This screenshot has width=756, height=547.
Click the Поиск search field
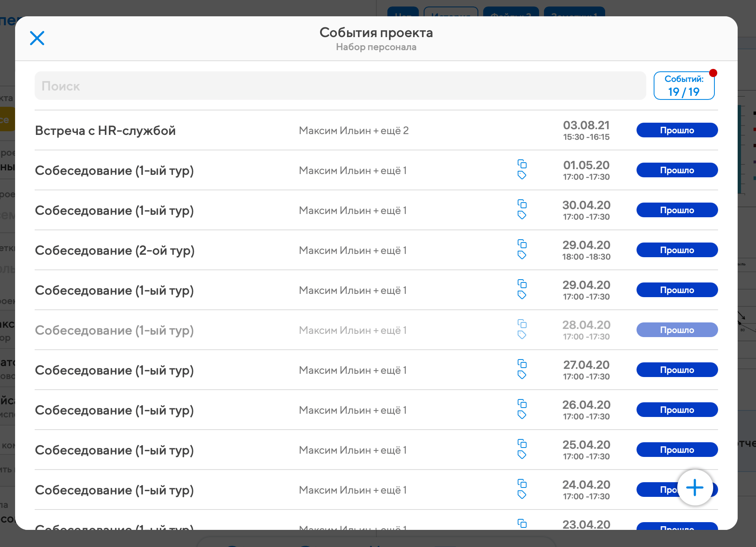click(340, 86)
